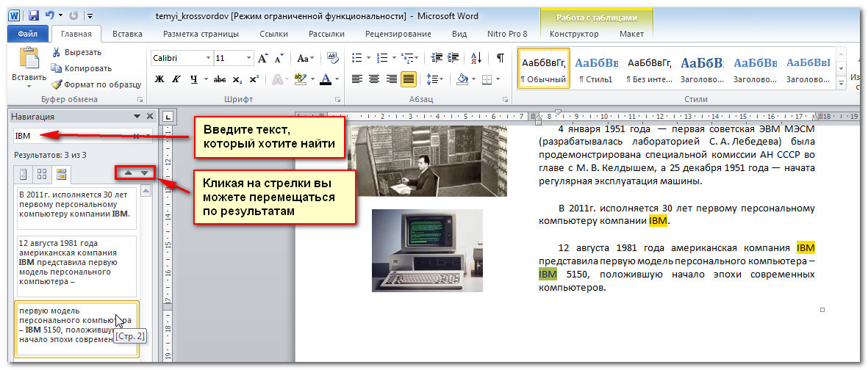Apply numbered list formatting

(x=382, y=57)
